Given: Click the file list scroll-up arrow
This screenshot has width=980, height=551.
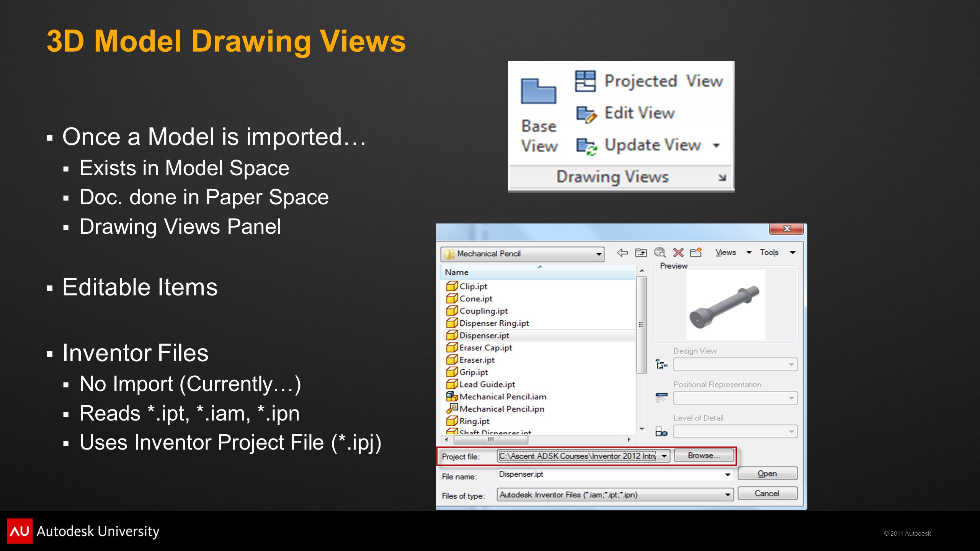Looking at the screenshot, I should [x=642, y=271].
